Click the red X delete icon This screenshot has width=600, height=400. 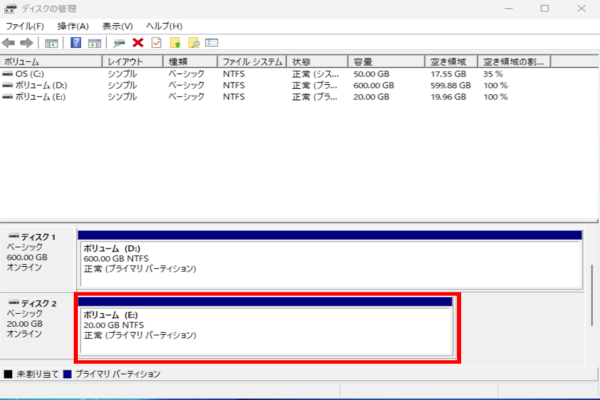[x=137, y=43]
